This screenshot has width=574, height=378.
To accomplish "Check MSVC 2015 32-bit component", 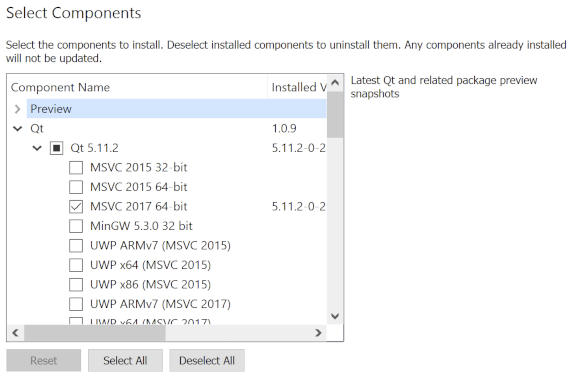I will [76, 168].
